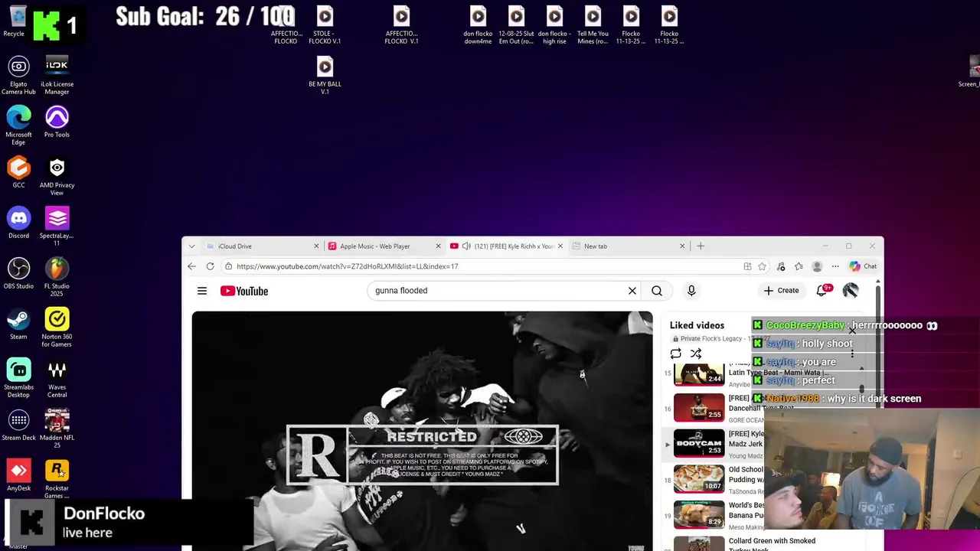Viewport: 980px width, 551px height.
Task: Add this page to Edge favorites
Action: tap(762, 266)
